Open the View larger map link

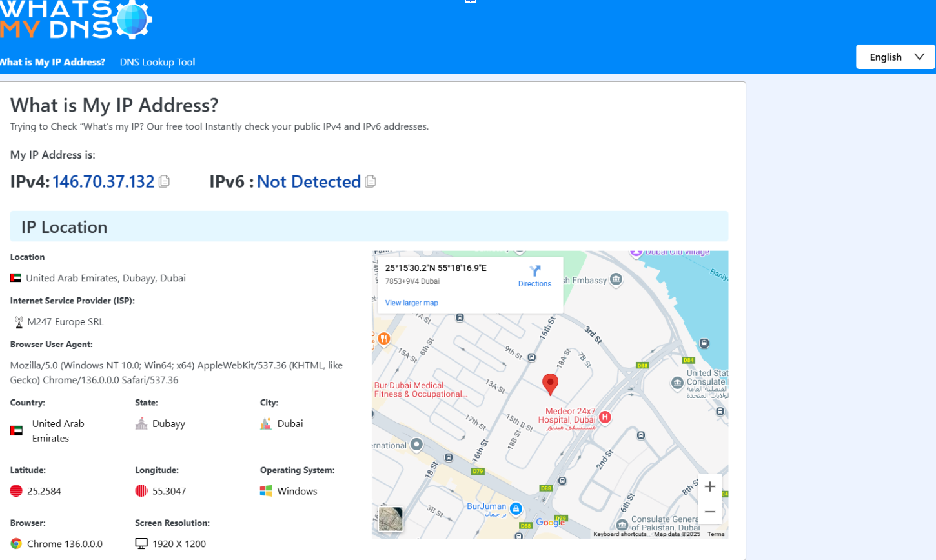coord(411,303)
